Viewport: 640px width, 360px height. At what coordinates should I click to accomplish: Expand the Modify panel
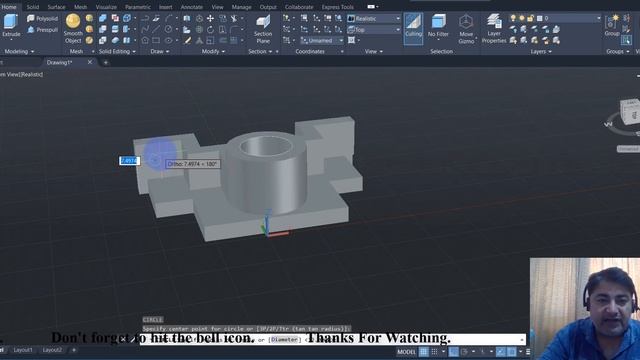[213, 51]
